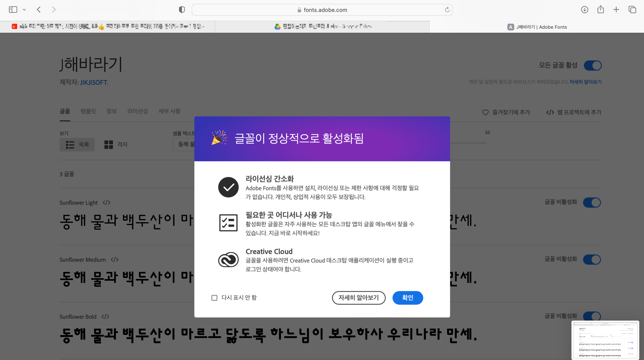Adjust the text size slider

tap(468, 143)
